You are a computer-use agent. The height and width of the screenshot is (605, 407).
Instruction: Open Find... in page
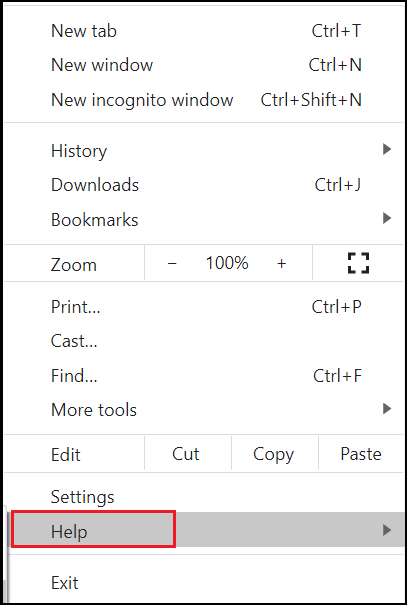point(204,375)
